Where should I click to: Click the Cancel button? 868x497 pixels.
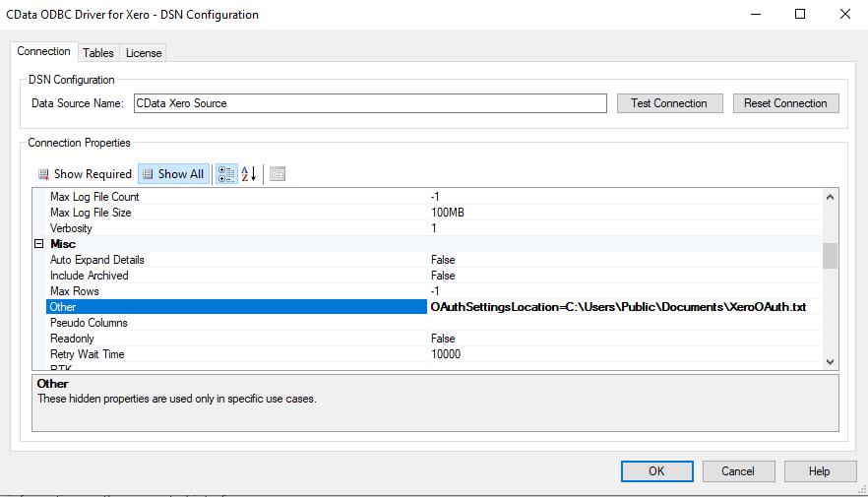738,471
